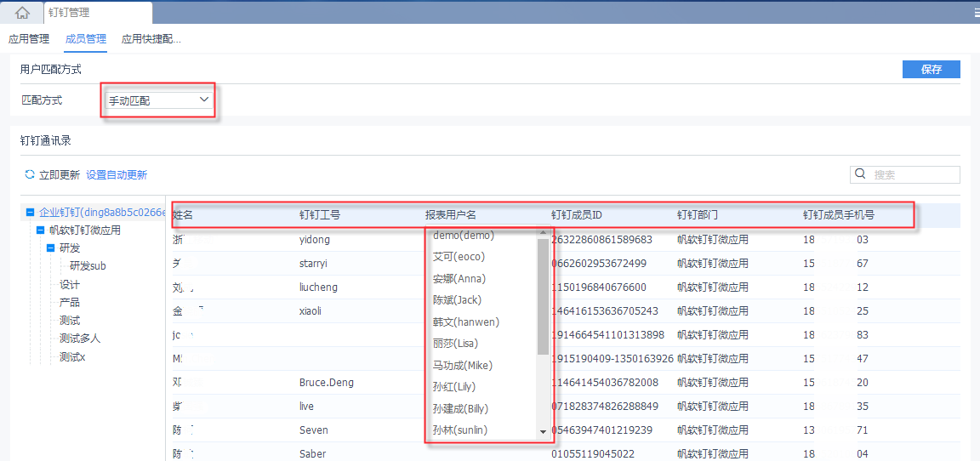Select 测试多人 in the tree
Viewport: 980px width, 461px height.
(x=80, y=339)
